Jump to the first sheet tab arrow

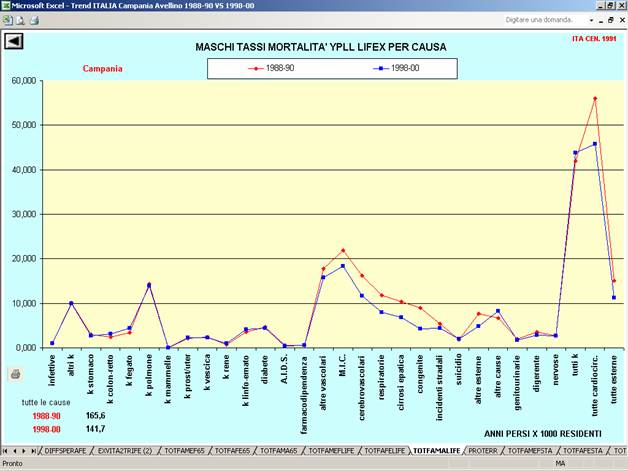tap(5, 451)
